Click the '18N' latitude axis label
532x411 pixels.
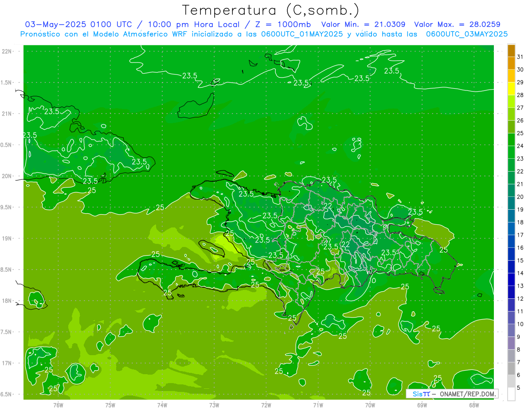pyautogui.click(x=6, y=301)
